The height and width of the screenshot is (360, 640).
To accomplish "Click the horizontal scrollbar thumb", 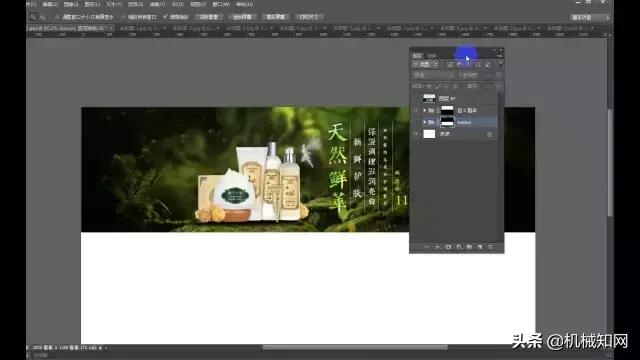I will coord(355,347).
